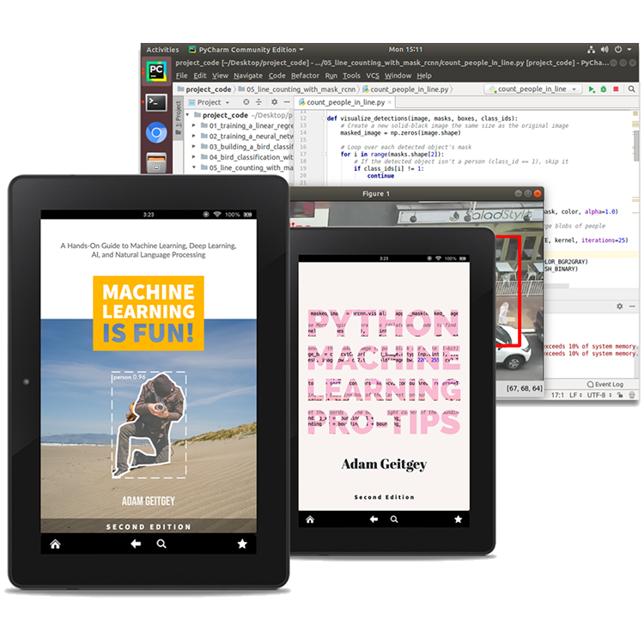Open the system menu arrow in top bar

pos(629,50)
